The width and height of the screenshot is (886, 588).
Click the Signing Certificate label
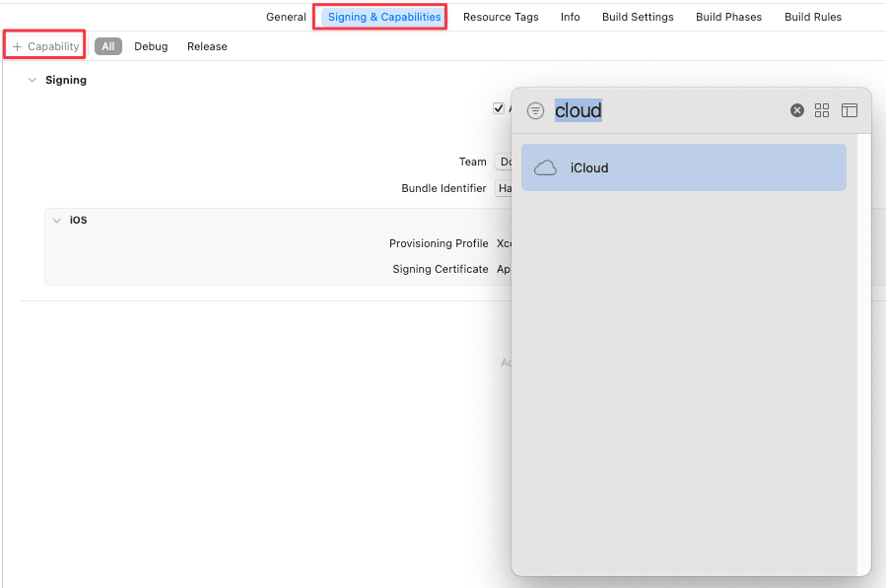point(441,269)
